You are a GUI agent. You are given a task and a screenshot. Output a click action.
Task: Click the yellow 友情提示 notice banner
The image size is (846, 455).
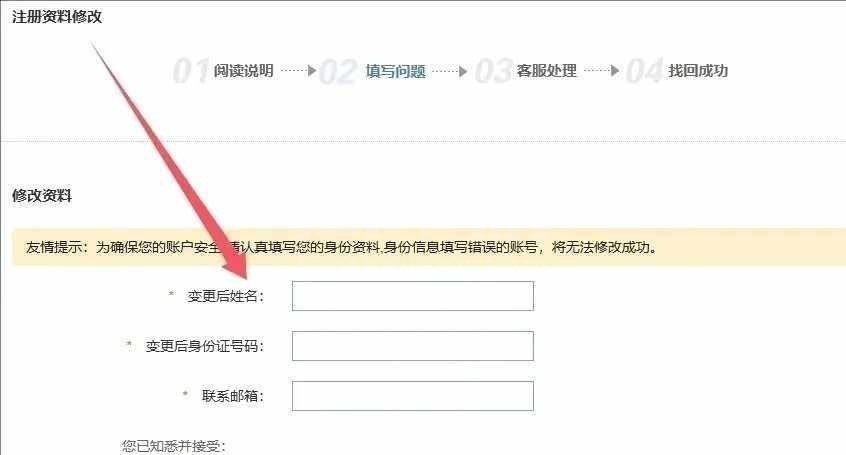click(x=429, y=247)
